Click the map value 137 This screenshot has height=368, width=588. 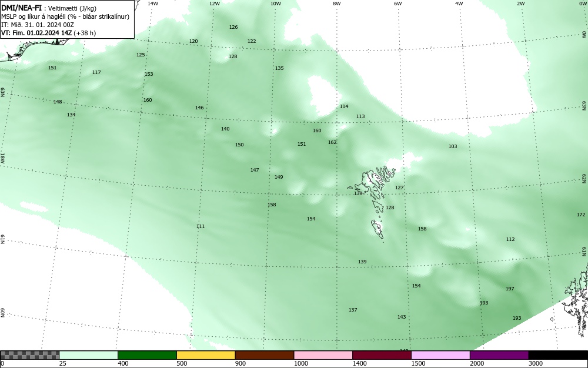(353, 310)
